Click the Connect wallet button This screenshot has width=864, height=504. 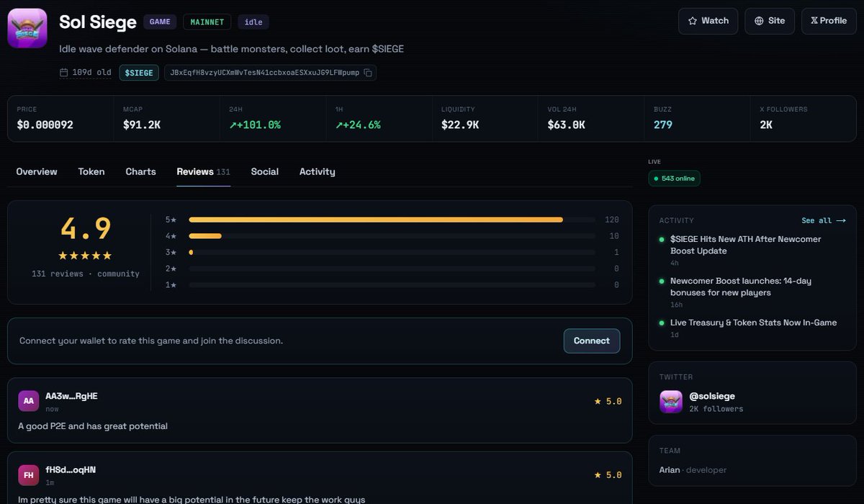pos(592,341)
